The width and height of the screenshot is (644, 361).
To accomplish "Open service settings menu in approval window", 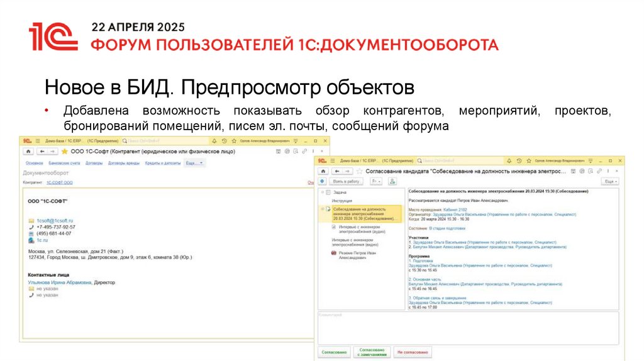I will pyautogui.click(x=591, y=160).
